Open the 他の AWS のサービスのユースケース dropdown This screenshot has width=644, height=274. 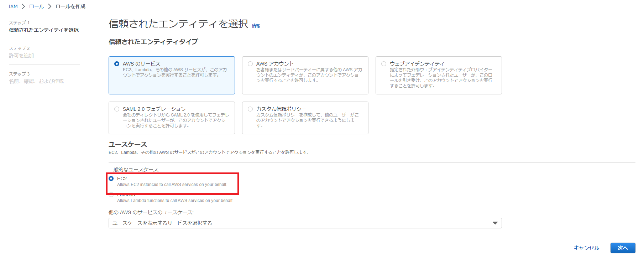pos(305,223)
